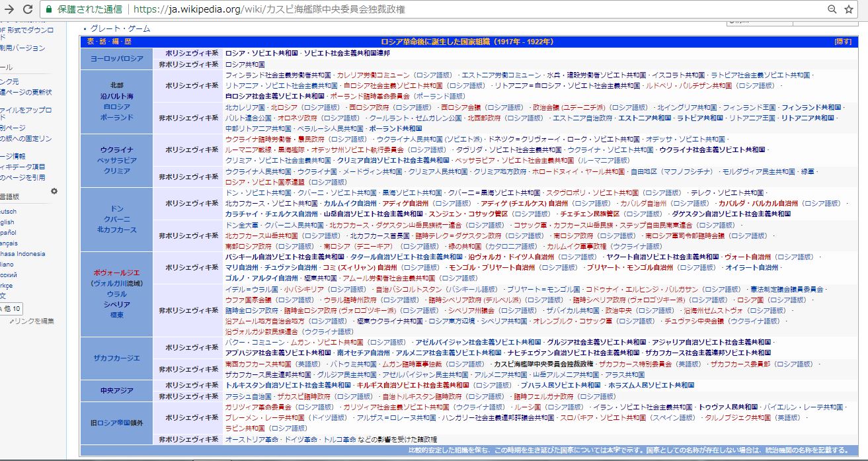The image size is (868, 461).
Task: Show more languages with 他 10 button
Action: pos(12,309)
